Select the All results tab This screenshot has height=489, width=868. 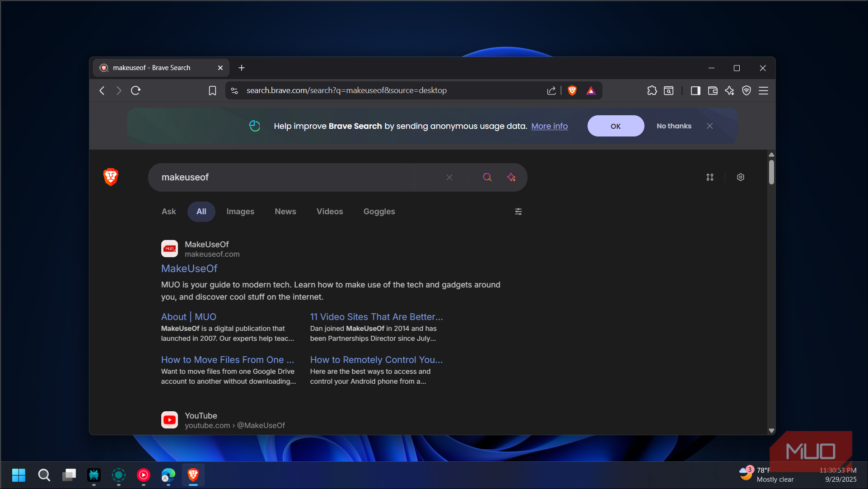click(x=201, y=212)
